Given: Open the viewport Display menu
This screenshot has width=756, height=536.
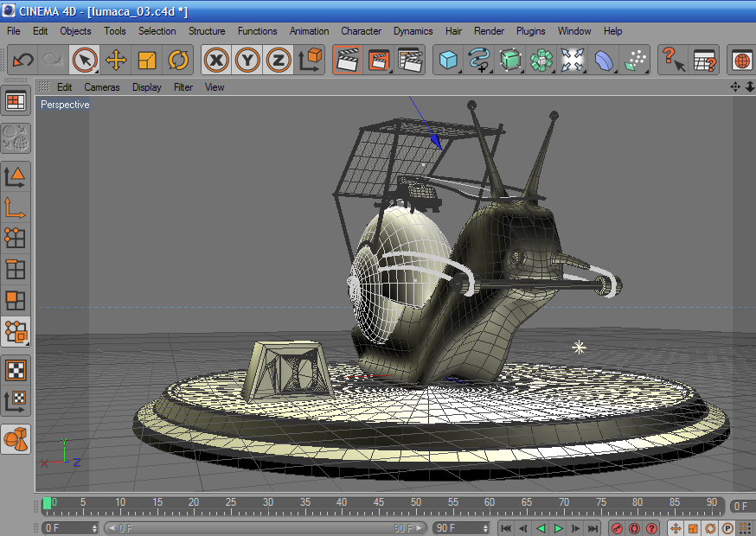Looking at the screenshot, I should 147,87.
